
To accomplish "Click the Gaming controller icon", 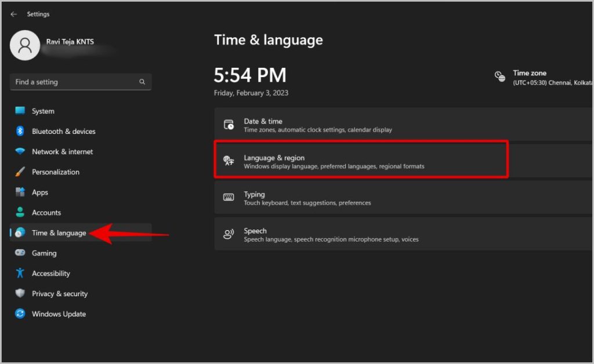I will click(20, 252).
